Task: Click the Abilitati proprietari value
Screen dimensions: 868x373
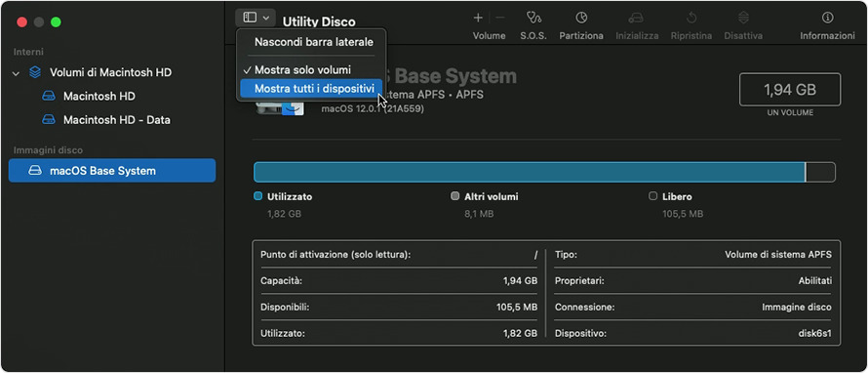Action: tap(815, 281)
